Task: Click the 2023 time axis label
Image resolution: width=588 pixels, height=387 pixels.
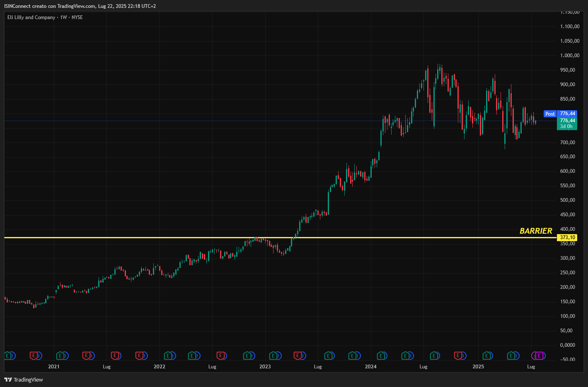Action: point(265,367)
